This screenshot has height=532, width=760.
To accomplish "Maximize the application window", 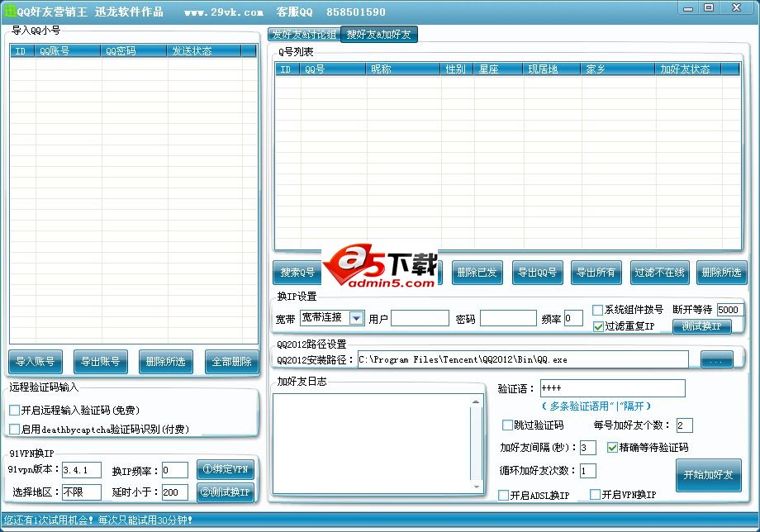I will (708, 8).
